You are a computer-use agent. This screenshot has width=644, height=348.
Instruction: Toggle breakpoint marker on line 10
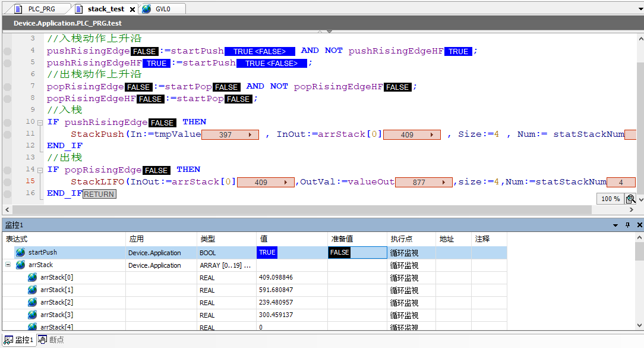[7, 123]
